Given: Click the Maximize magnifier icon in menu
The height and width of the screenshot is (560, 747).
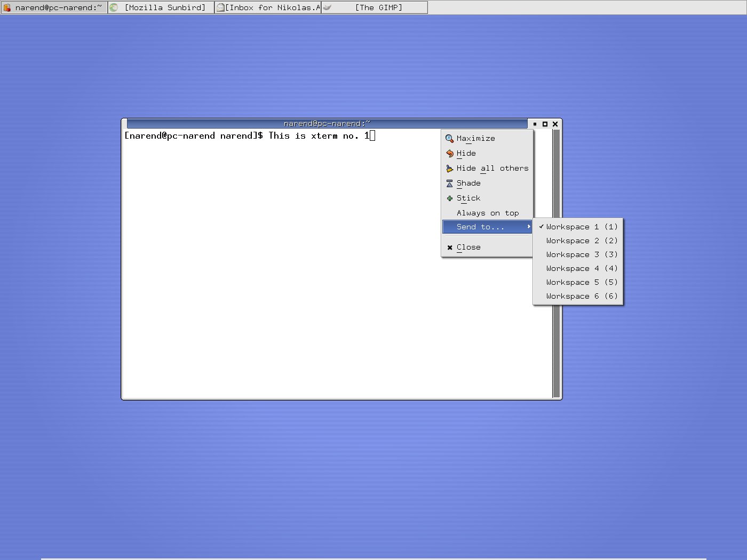Looking at the screenshot, I should tap(449, 139).
